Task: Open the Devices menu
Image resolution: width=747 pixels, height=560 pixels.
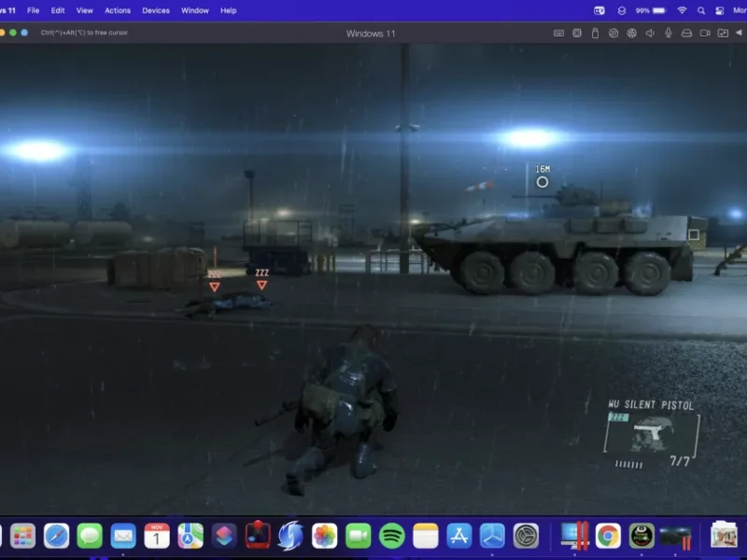Action: click(156, 10)
